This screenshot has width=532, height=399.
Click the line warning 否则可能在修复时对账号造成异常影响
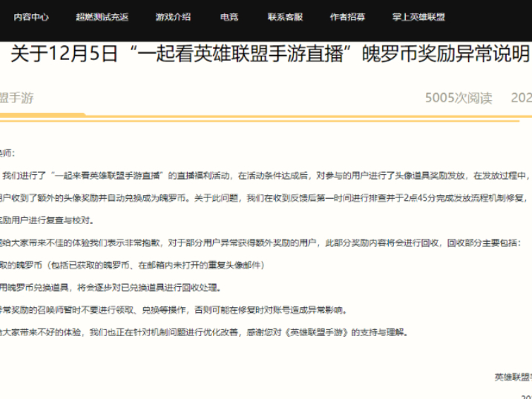[174, 310]
